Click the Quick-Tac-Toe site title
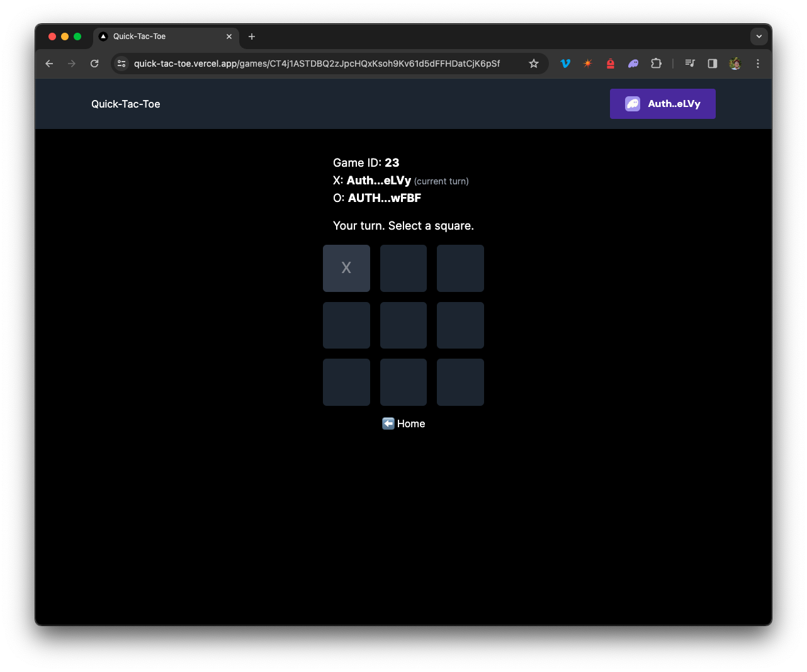Screen dimensions: 807x672 click(126, 104)
